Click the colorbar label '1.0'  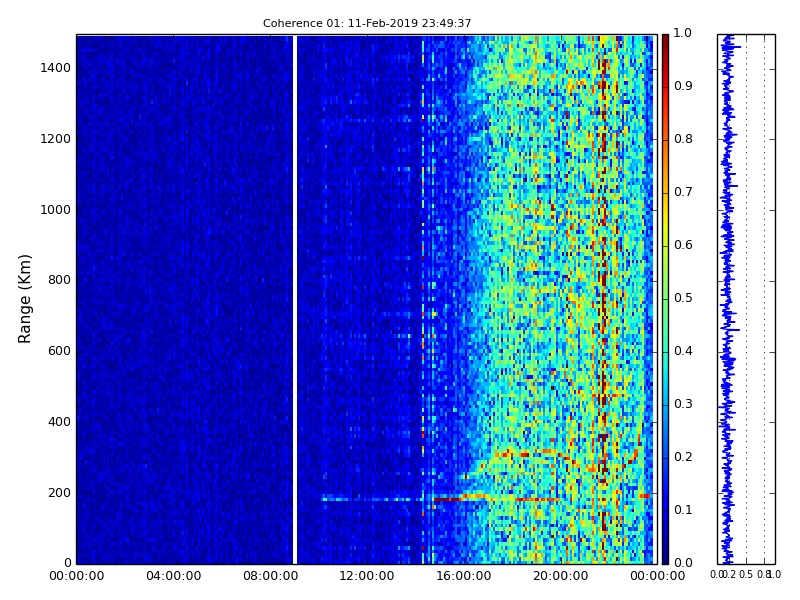pyautogui.click(x=683, y=33)
